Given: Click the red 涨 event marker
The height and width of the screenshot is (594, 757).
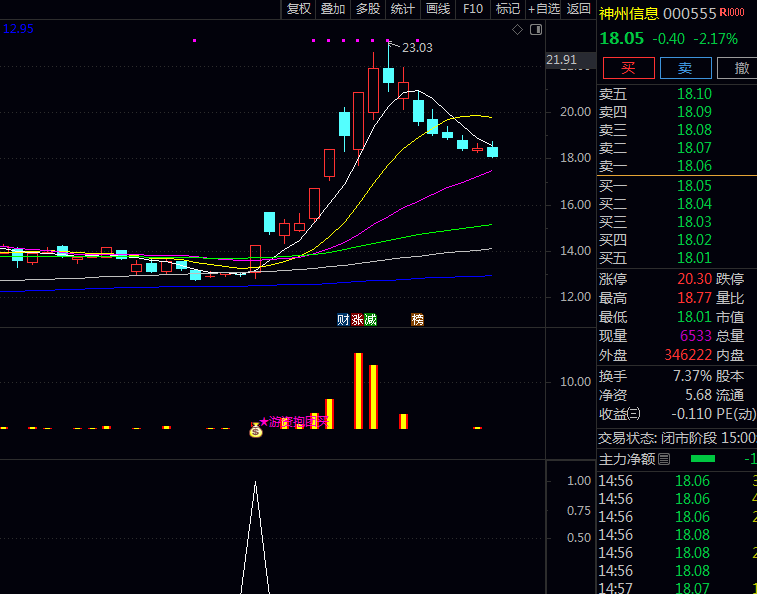Looking at the screenshot, I should click(357, 320).
